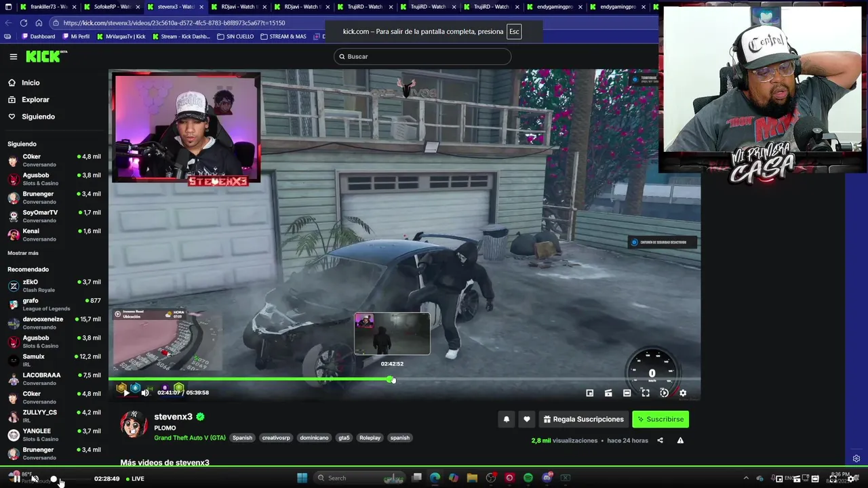The height and width of the screenshot is (488, 868).
Task: Select the dominicano tag
Action: 314,438
